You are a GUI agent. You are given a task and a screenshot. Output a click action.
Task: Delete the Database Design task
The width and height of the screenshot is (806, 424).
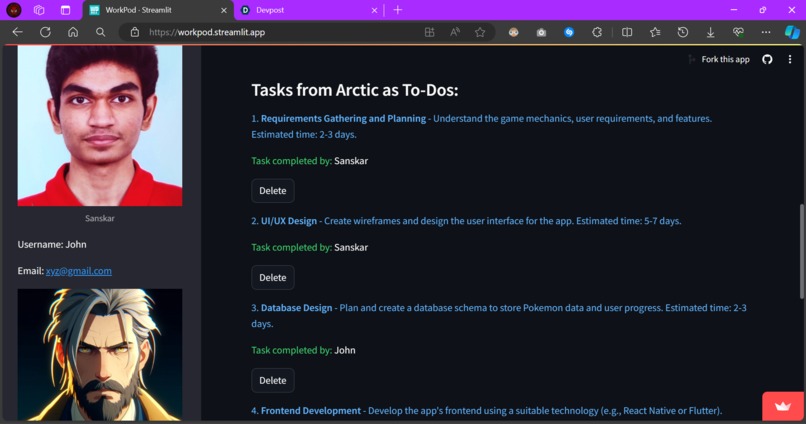coord(272,380)
